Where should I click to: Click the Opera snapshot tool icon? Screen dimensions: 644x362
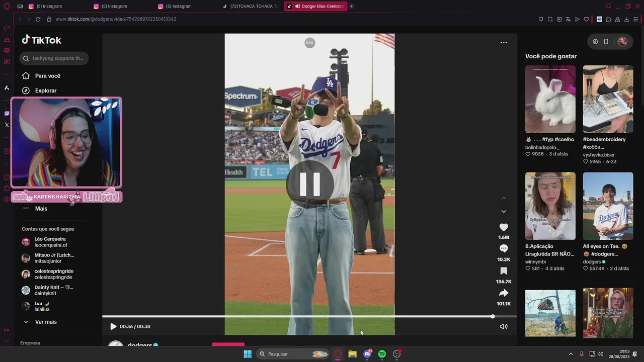(550, 19)
